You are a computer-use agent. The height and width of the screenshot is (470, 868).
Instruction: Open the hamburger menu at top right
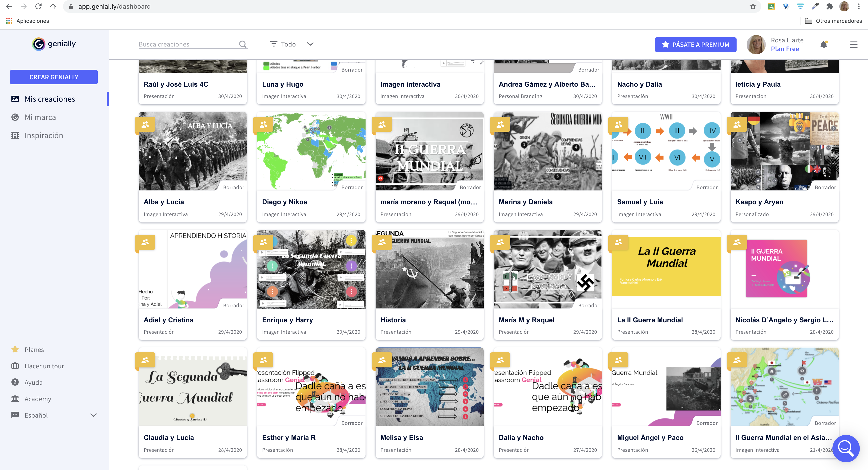click(853, 45)
